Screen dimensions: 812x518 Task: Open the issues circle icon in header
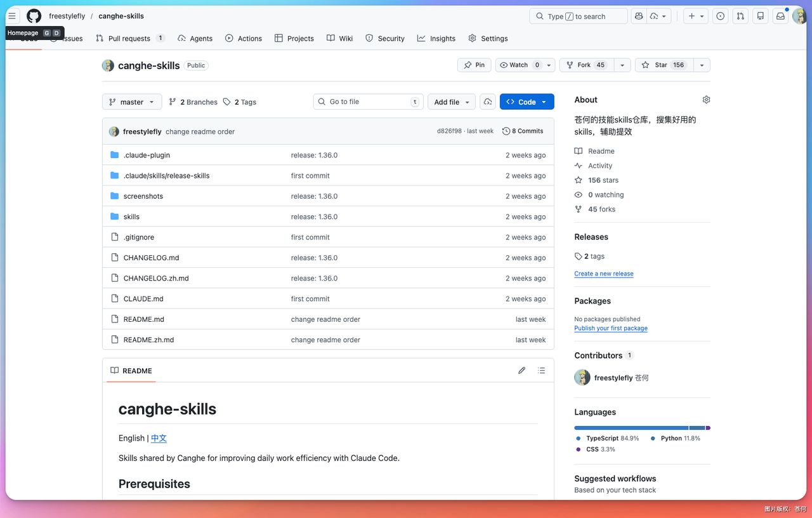[720, 16]
